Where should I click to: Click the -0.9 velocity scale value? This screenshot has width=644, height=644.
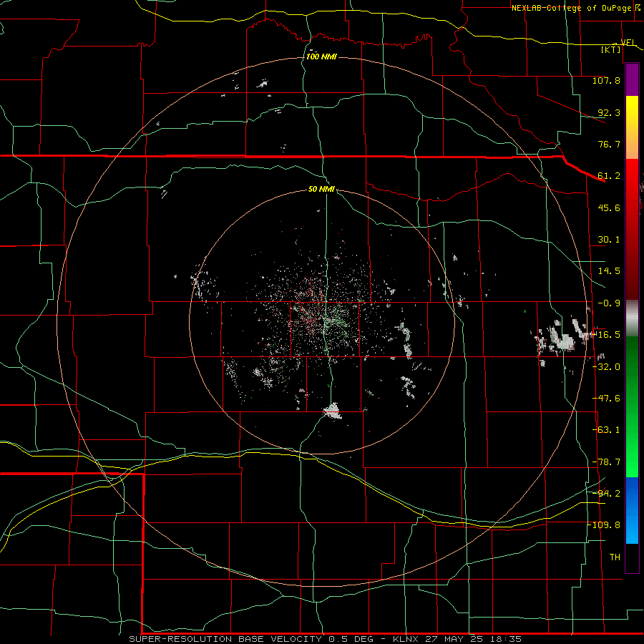pos(609,303)
